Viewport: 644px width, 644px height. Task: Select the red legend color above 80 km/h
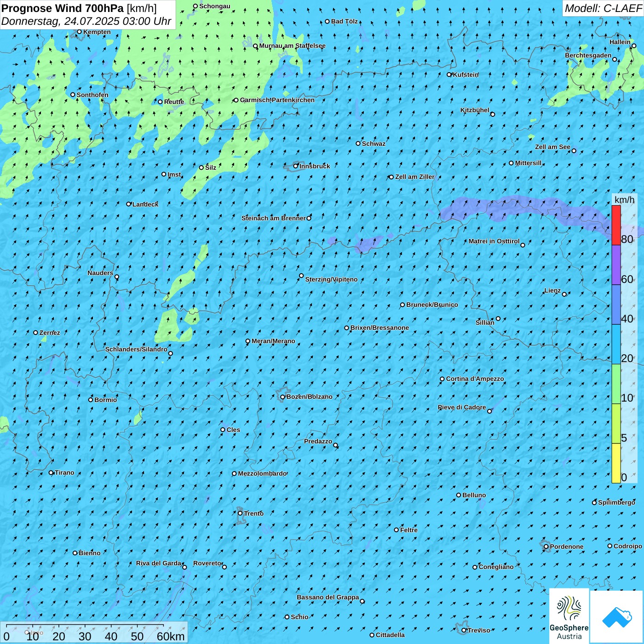(x=616, y=225)
